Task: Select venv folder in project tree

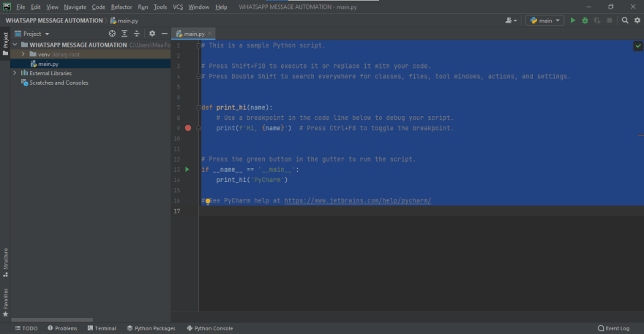Action: (44, 54)
